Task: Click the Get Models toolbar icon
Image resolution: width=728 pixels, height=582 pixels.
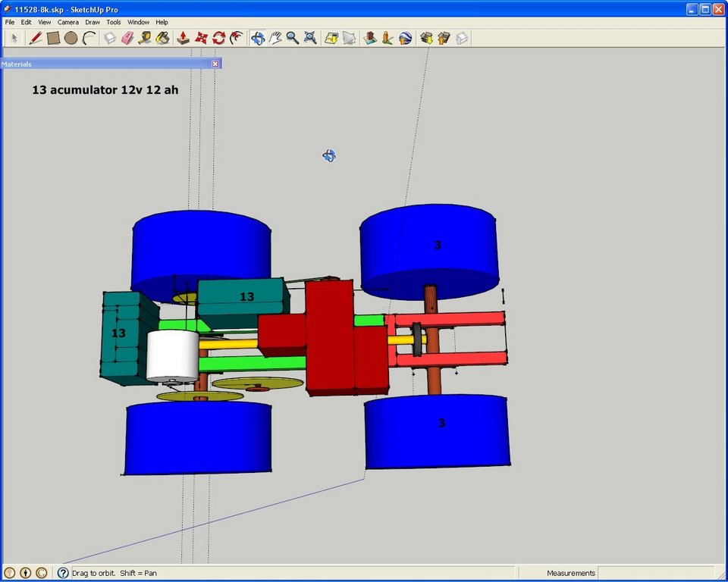Action: 426,38
